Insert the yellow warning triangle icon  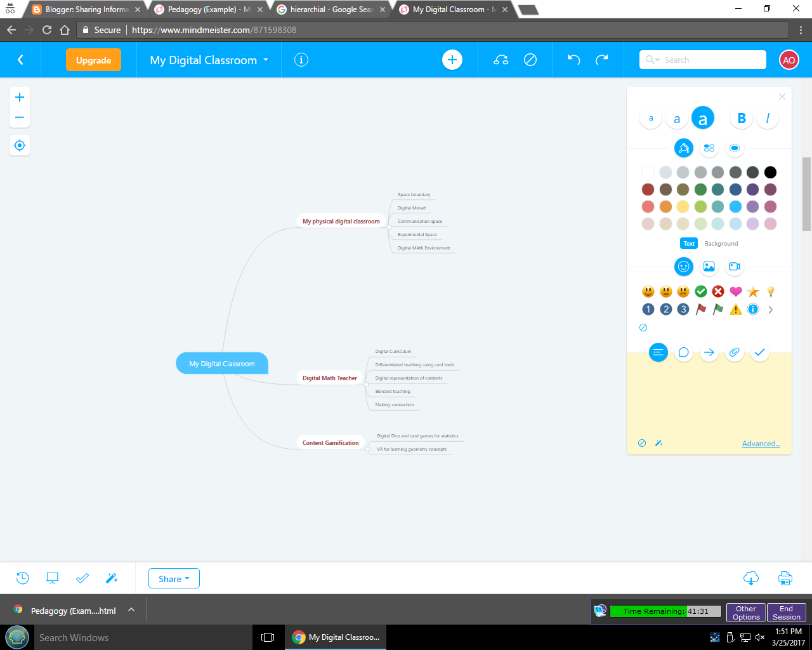pos(736,309)
